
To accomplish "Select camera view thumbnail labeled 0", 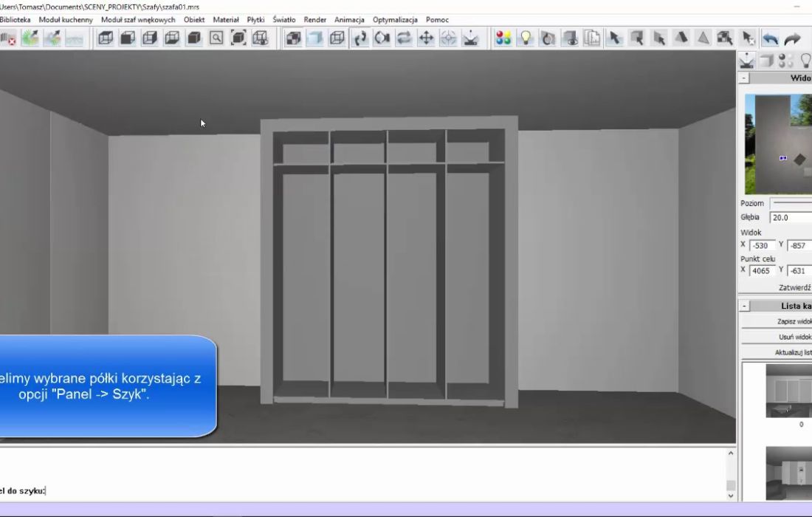I will [790, 390].
